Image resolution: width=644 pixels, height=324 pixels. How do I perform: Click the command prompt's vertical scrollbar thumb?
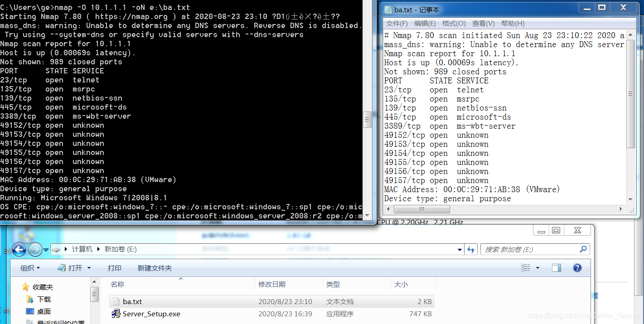(x=368, y=120)
